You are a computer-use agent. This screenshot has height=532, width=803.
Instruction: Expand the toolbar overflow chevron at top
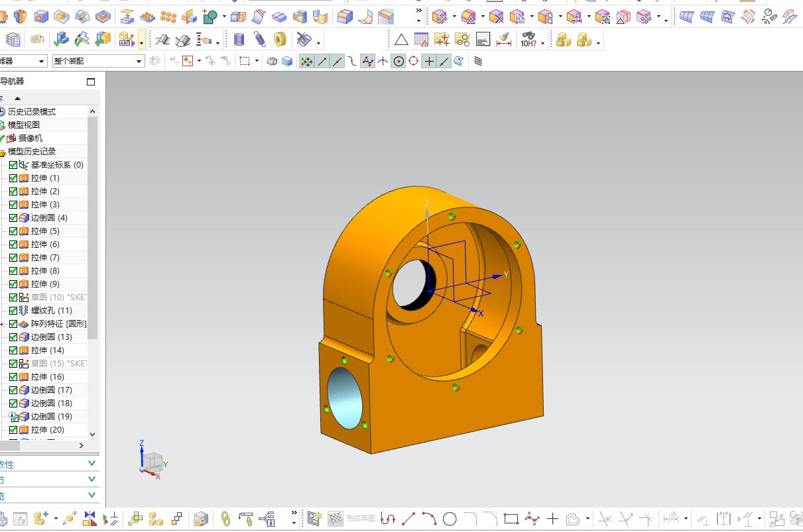pos(418,10)
